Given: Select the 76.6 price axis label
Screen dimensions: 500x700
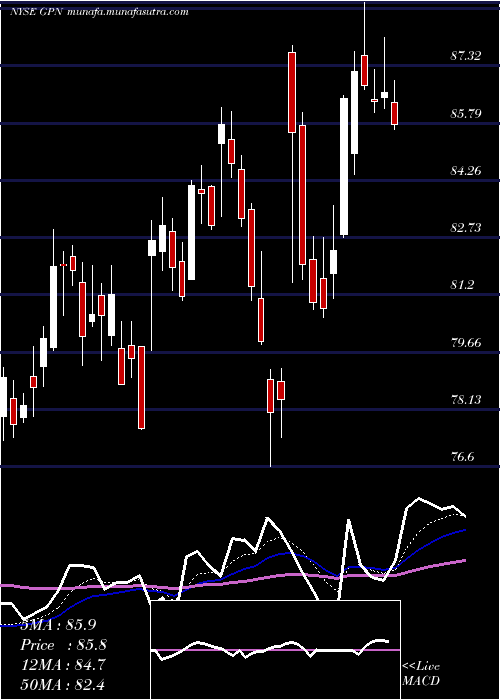Looking at the screenshot, I should 462,457.
